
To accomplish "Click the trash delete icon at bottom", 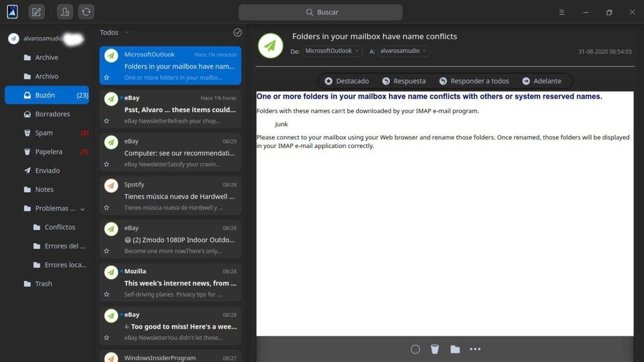I will pyautogui.click(x=435, y=349).
